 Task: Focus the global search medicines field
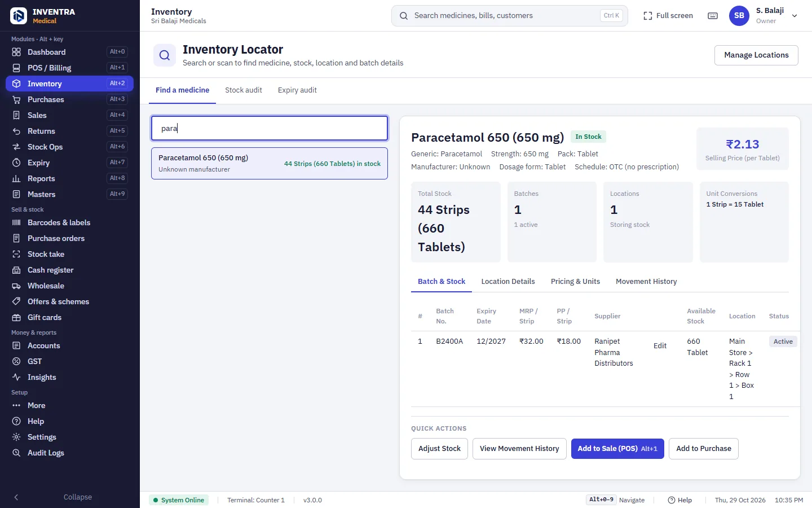510,16
